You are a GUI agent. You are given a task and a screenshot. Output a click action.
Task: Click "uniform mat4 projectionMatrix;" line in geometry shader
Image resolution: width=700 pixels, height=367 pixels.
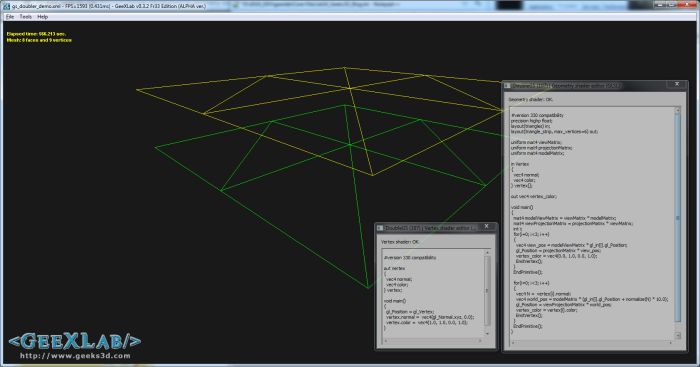[x=542, y=148]
